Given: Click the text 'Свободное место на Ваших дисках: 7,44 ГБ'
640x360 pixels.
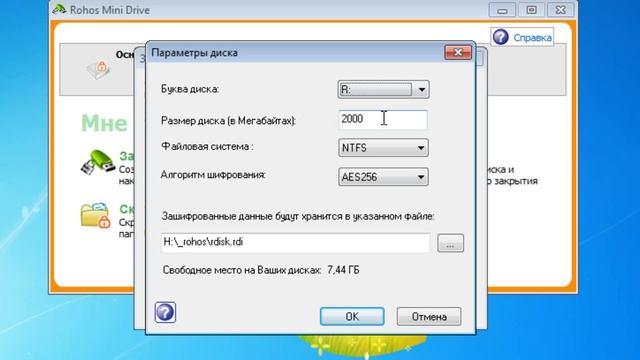Looking at the screenshot, I should [261, 270].
